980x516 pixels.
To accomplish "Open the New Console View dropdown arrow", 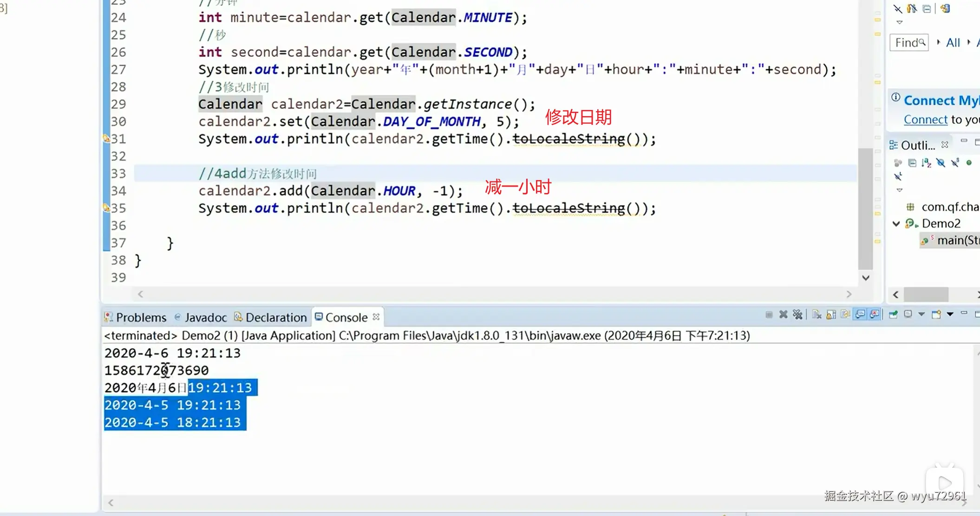I will point(950,315).
